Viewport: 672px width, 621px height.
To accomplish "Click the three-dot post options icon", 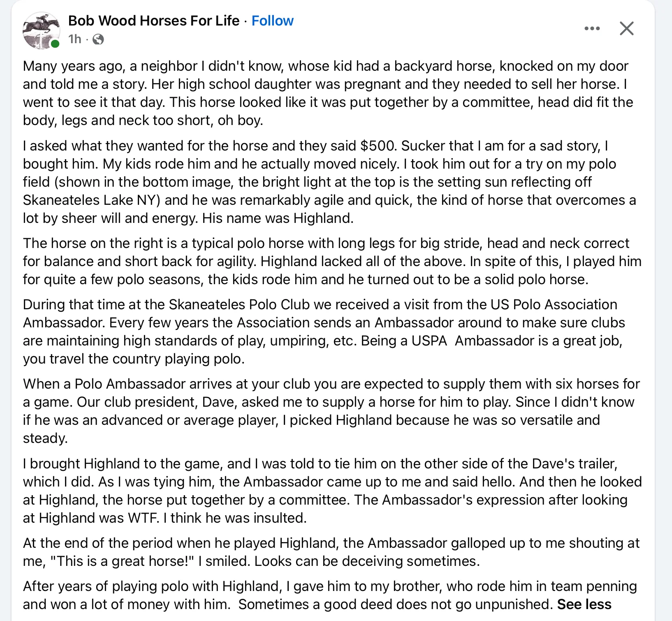I will [x=592, y=28].
